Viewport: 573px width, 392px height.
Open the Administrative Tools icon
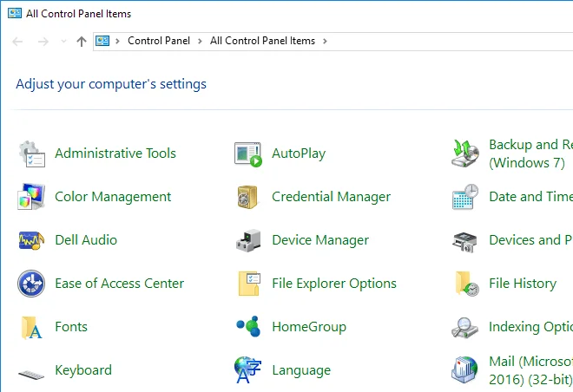(x=31, y=154)
